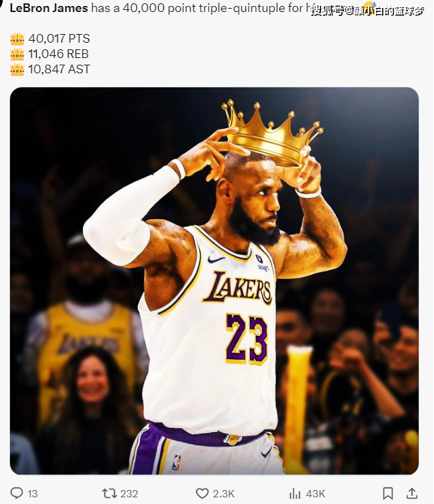Click the 232 reposts count
The width and height of the screenshot is (434, 504).
pyautogui.click(x=129, y=493)
